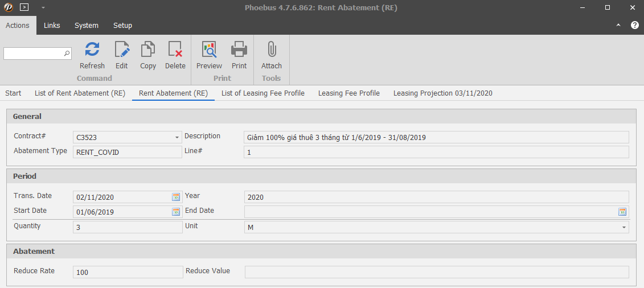The width and height of the screenshot is (644, 288).
Task: Click the Copy record icon
Action: tap(148, 50)
